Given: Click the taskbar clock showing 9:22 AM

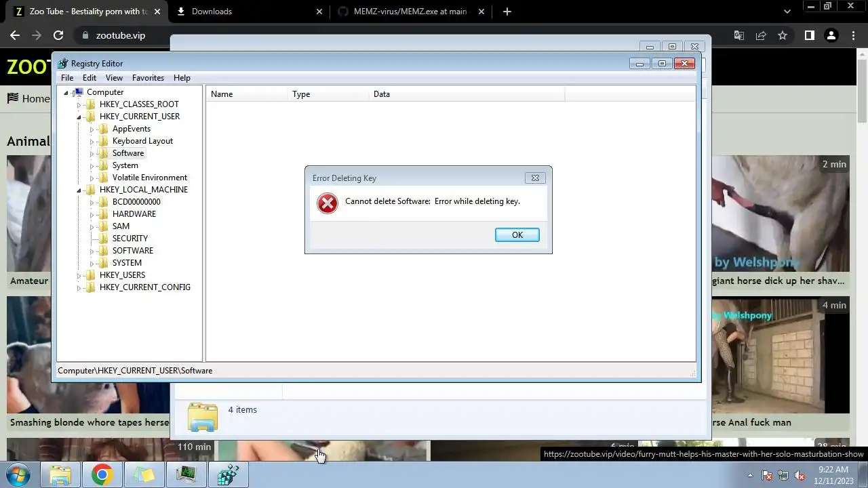Looking at the screenshot, I should click(x=833, y=474).
